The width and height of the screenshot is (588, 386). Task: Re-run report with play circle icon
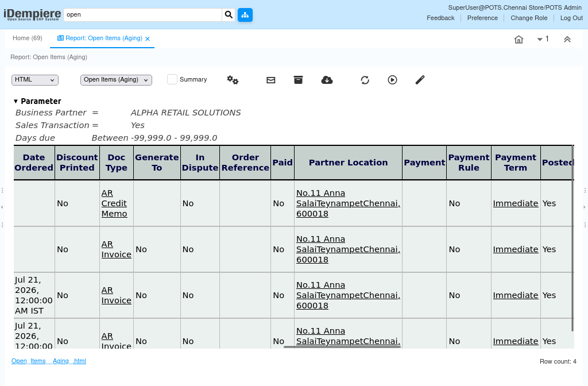[x=392, y=80]
